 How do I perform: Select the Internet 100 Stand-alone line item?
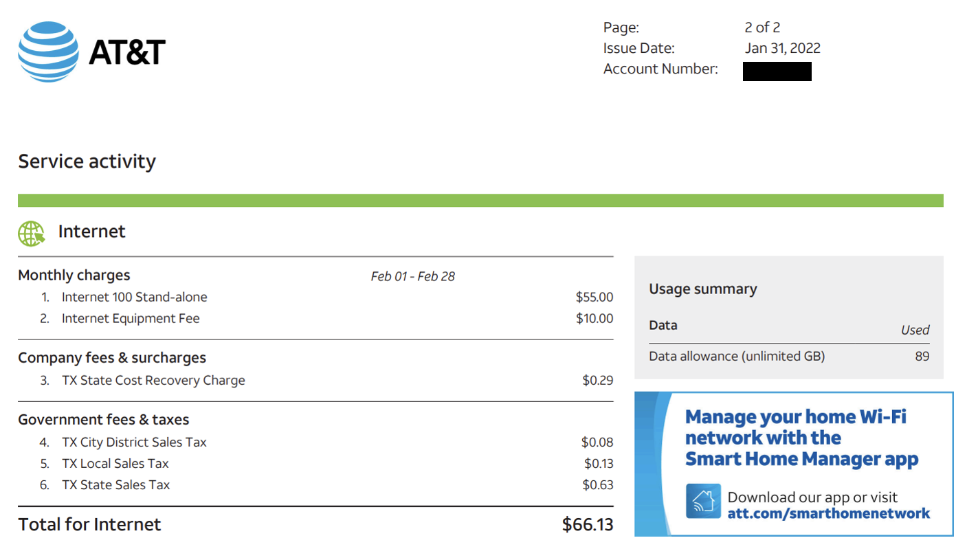click(134, 297)
